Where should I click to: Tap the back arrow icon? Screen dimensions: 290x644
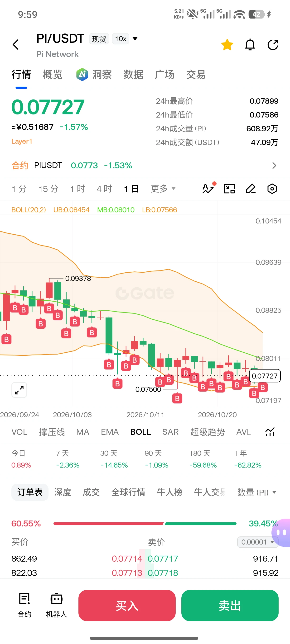coord(16,45)
